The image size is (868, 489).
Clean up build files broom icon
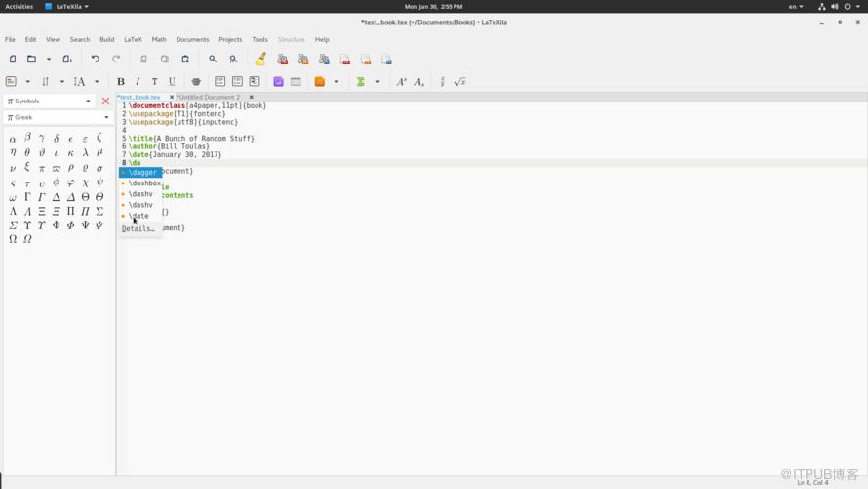260,59
